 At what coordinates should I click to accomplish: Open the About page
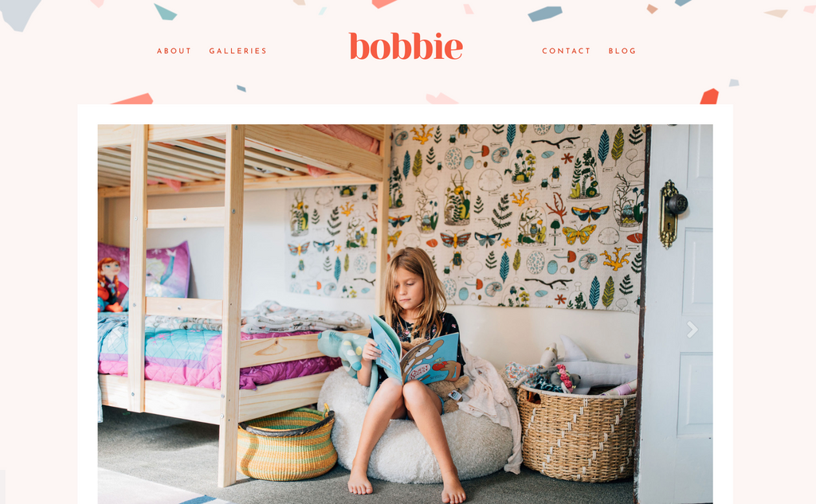(175, 51)
